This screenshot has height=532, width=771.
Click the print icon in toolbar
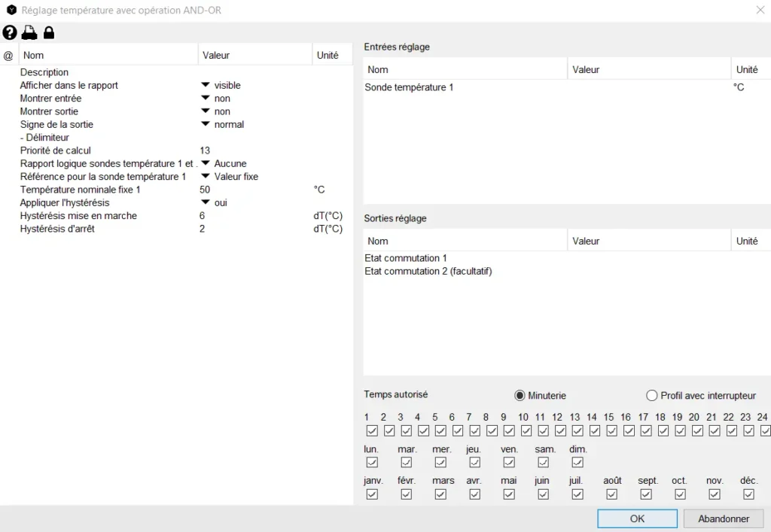click(x=29, y=32)
